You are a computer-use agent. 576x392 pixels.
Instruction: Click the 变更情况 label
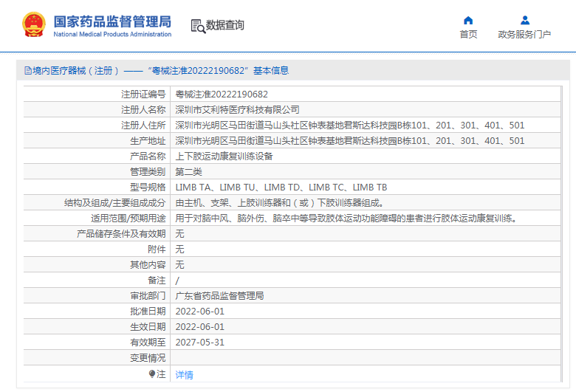click(x=148, y=358)
